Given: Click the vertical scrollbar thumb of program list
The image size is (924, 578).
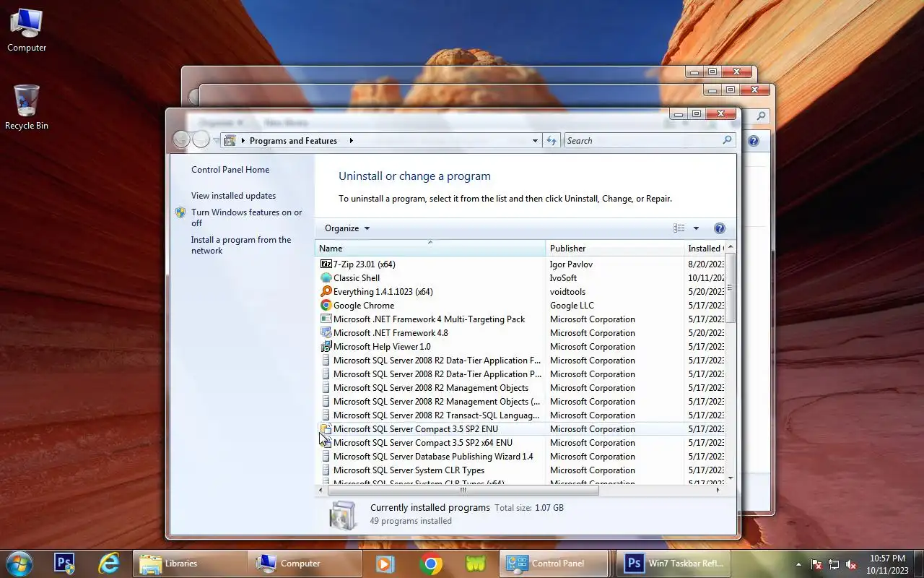Looking at the screenshot, I should click(730, 288).
